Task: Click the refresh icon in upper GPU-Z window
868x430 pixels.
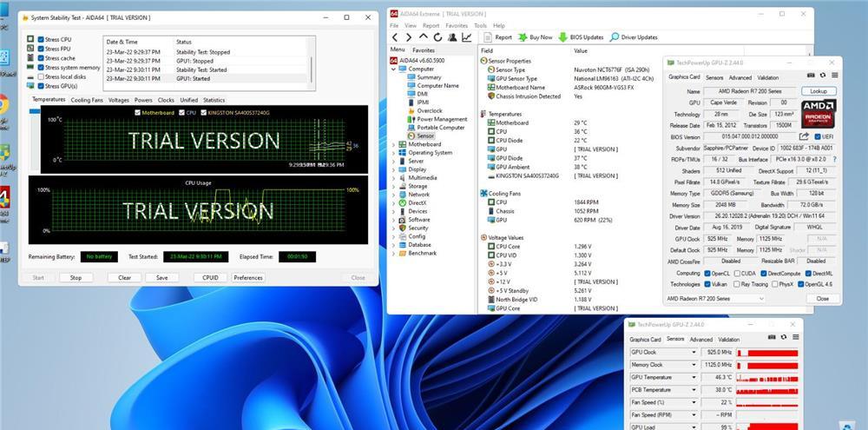Action: click(x=823, y=76)
